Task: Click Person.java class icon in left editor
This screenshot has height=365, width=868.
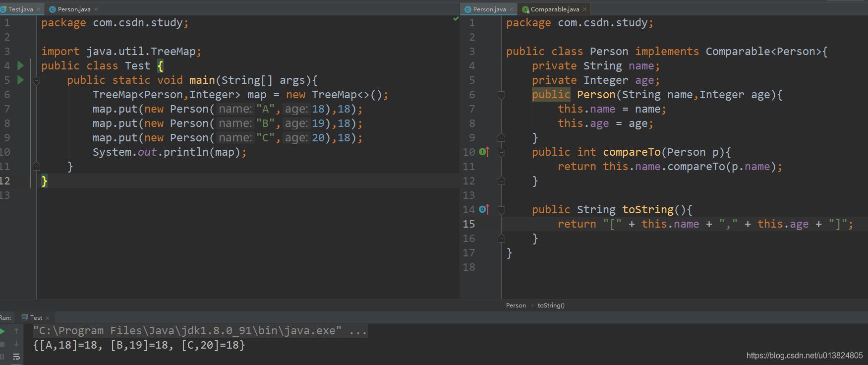Action: pyautogui.click(x=52, y=9)
